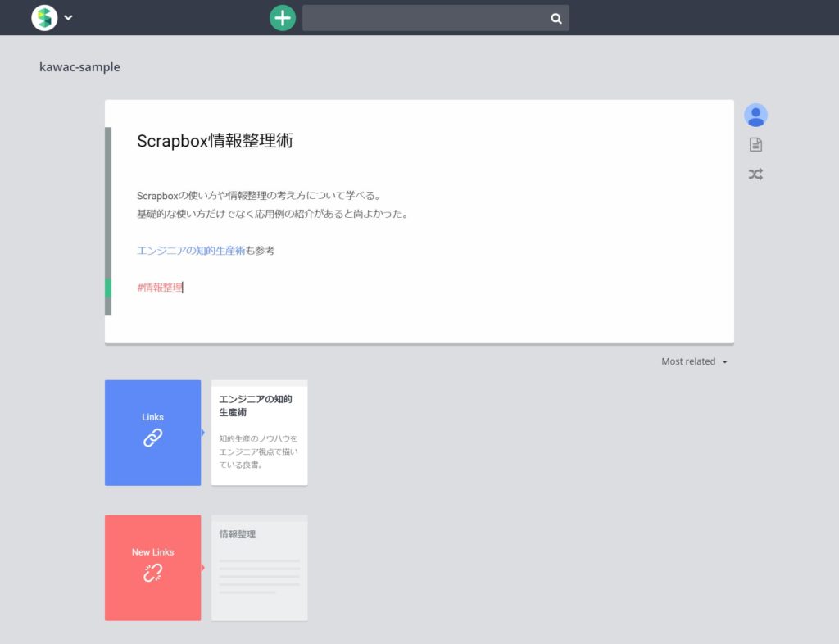Follow the エンジニアの知的生産術 link in text
Image resolution: width=839 pixels, height=644 pixels.
click(191, 251)
